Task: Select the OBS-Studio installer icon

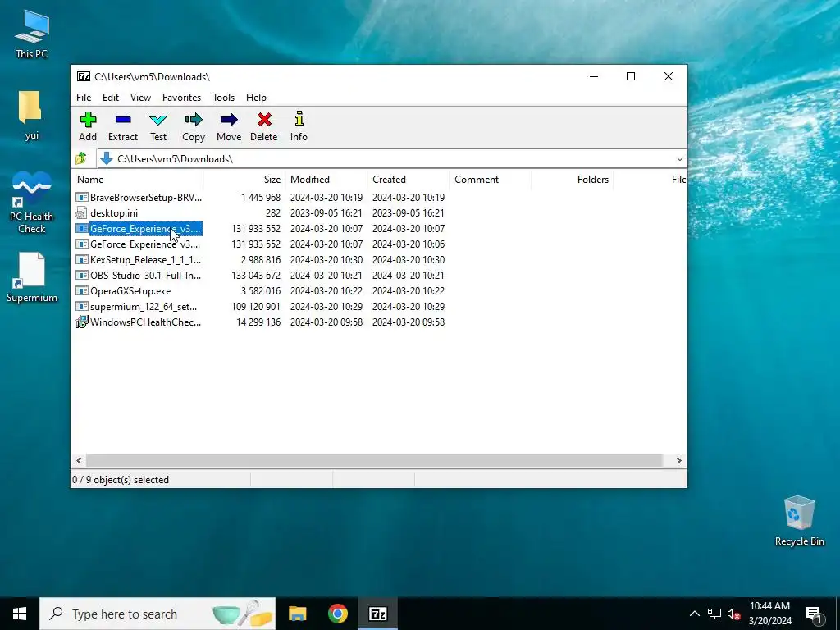Action: click(x=81, y=276)
